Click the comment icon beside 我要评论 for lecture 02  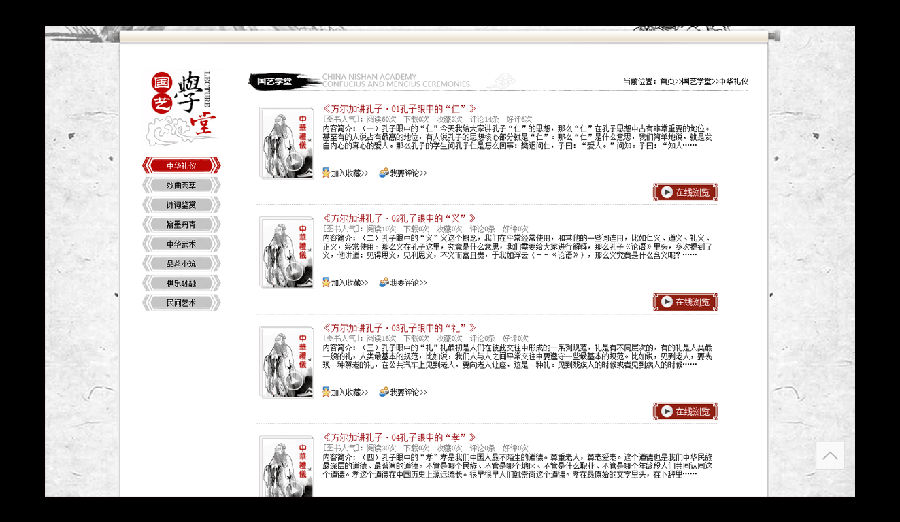[x=383, y=282]
